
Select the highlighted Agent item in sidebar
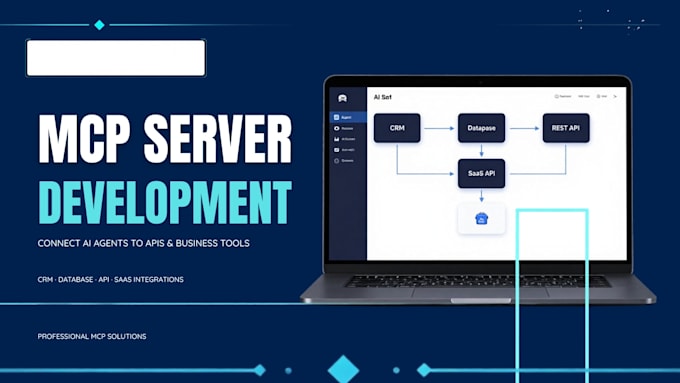click(x=348, y=117)
